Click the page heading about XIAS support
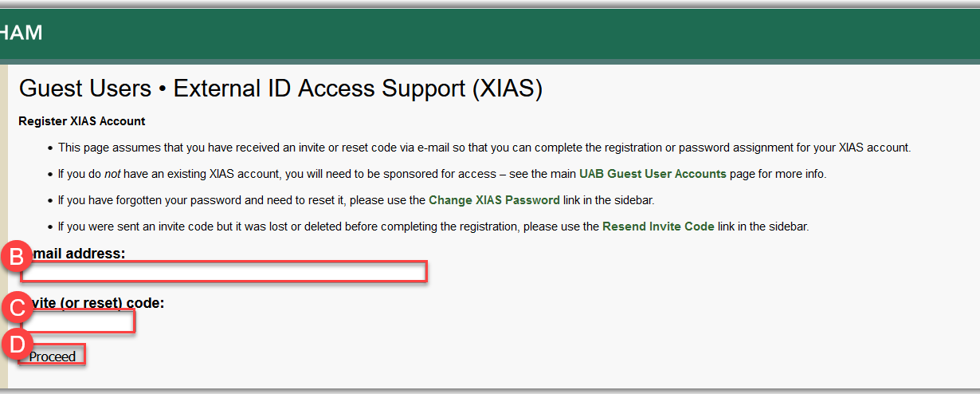980x394 pixels. point(280,89)
